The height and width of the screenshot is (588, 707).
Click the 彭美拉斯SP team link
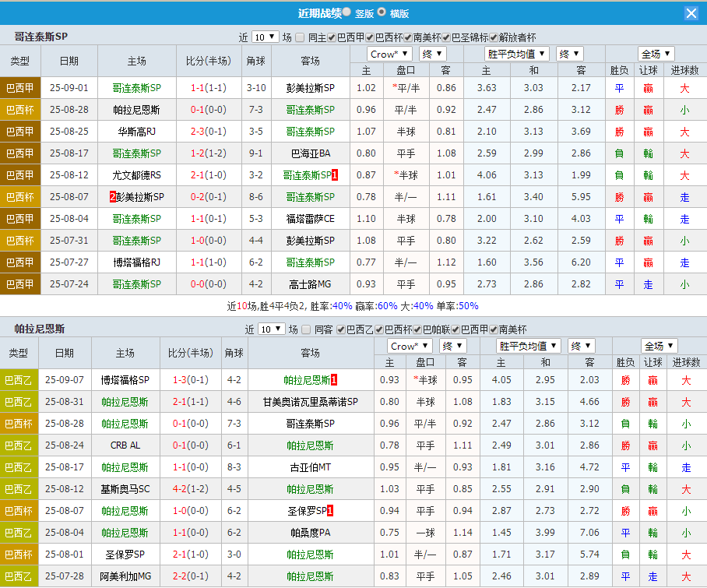310,88
